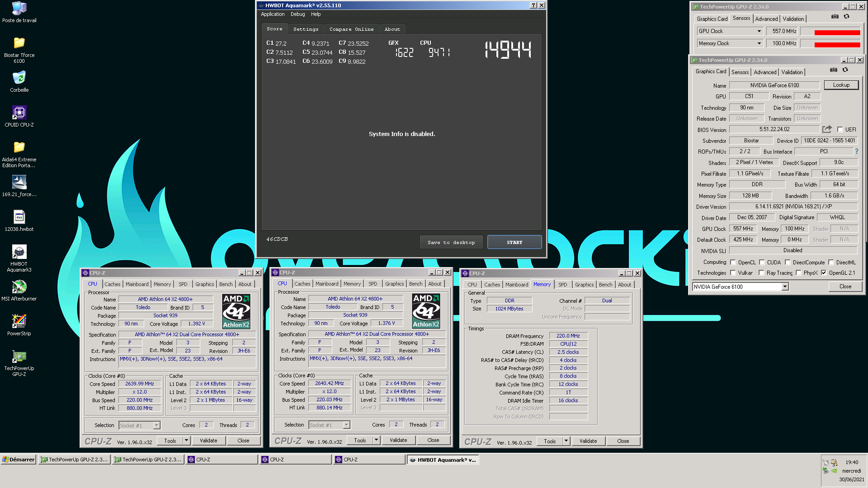Expand Tools dropdown arrow in left CPU-Z
868x488 pixels.
186,441
